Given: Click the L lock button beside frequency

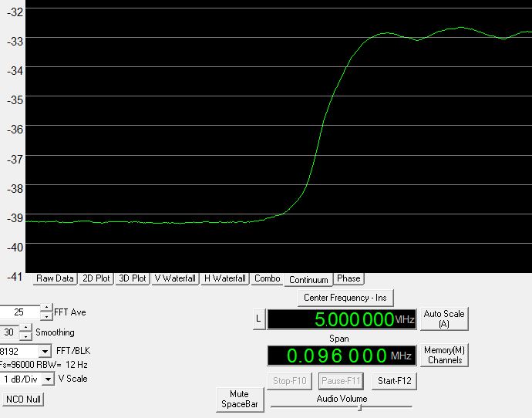Looking at the screenshot, I should tap(258, 319).
